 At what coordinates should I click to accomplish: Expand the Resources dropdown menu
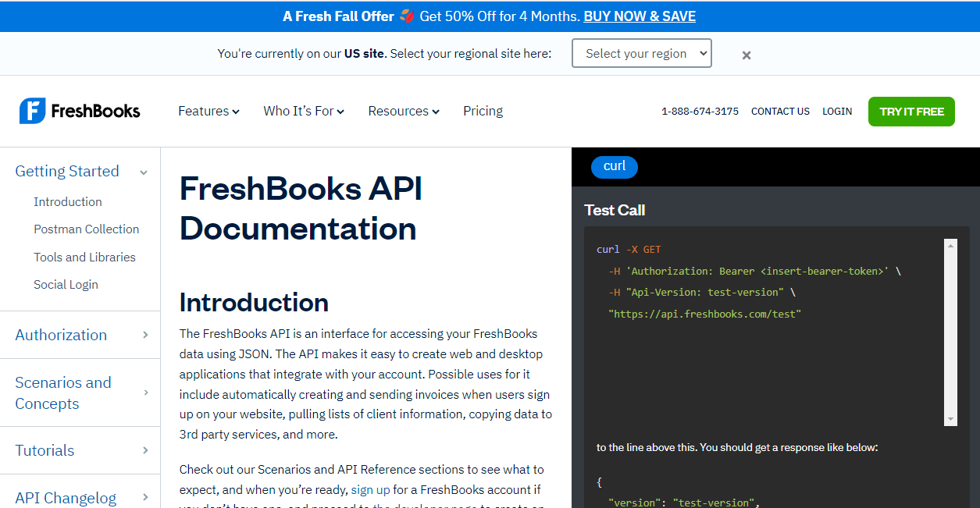[404, 111]
